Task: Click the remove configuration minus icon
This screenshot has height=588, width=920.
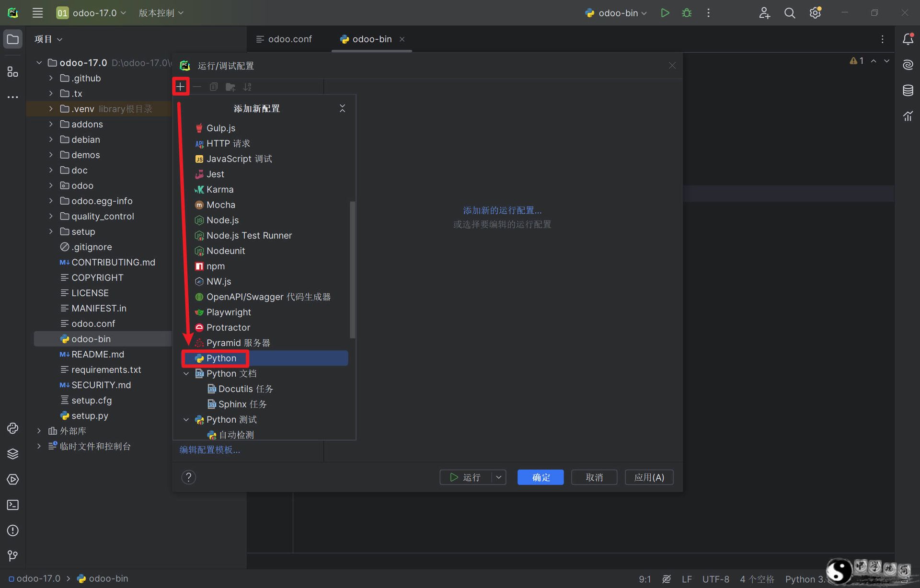Action: coord(197,87)
